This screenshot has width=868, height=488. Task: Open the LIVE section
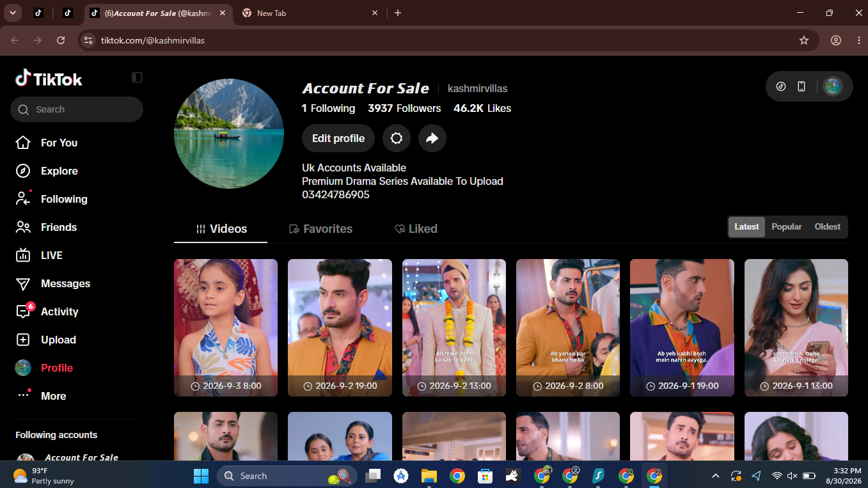coord(39,255)
